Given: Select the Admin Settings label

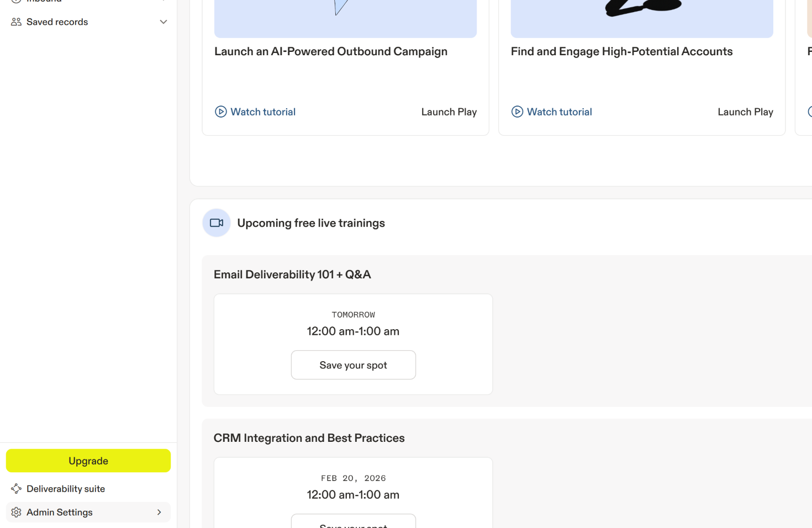Looking at the screenshot, I should coord(60,513).
